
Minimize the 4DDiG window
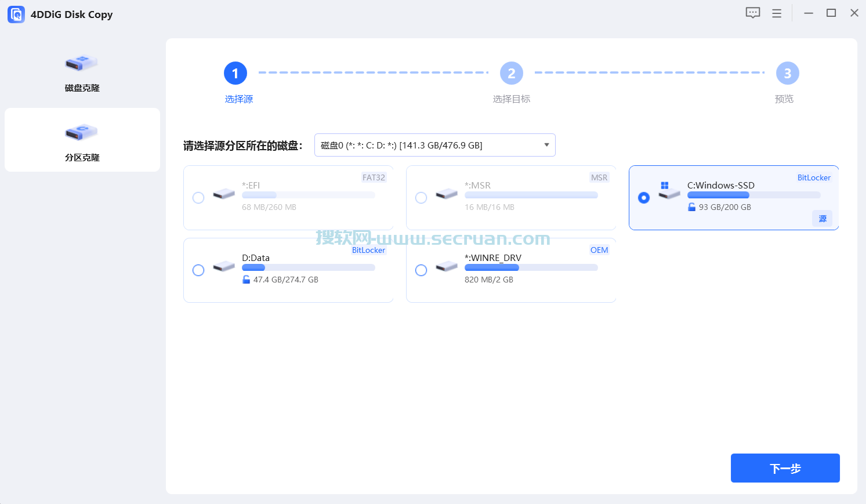click(x=809, y=13)
